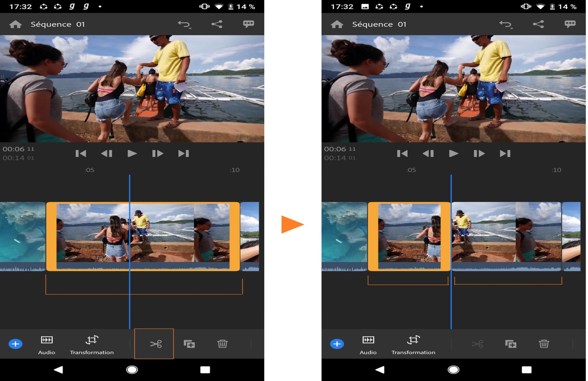The height and width of the screenshot is (381, 588).
Task: Tap undo arrow dropdown in right screen
Action: click(x=506, y=24)
